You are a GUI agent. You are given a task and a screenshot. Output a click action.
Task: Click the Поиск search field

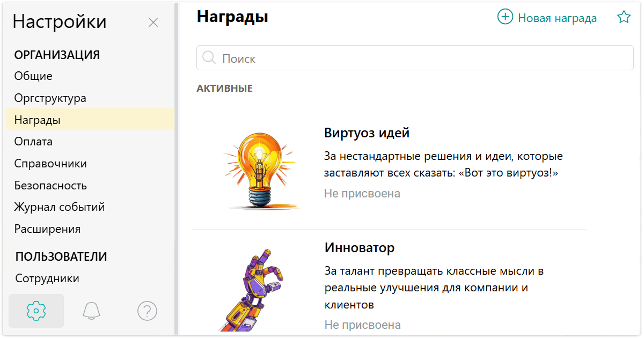419,58
